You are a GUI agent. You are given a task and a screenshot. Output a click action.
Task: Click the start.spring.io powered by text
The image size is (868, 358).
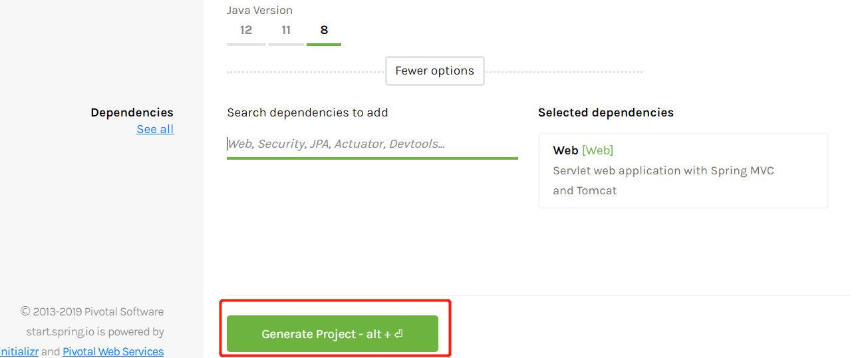coord(95,331)
